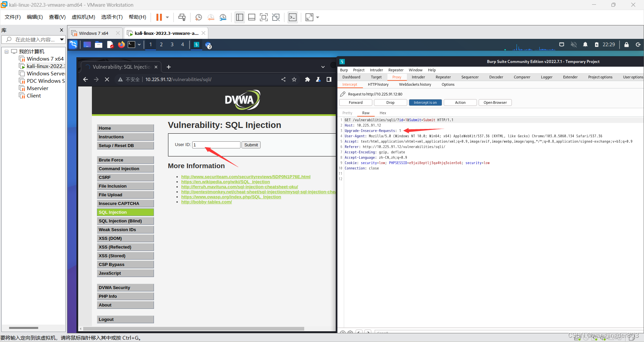Viewport: 644px width, 342px height.
Task: Toggle Intercept is on button
Action: (x=425, y=102)
